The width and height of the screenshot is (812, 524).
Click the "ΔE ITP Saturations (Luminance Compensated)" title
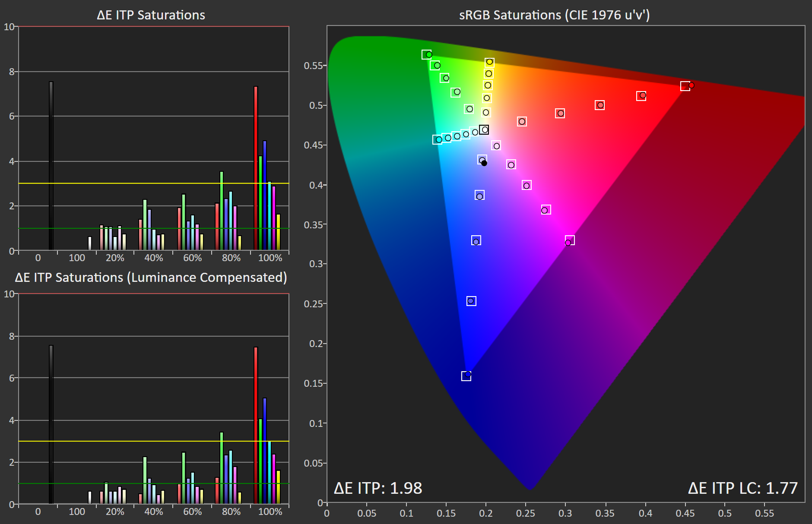(151, 277)
